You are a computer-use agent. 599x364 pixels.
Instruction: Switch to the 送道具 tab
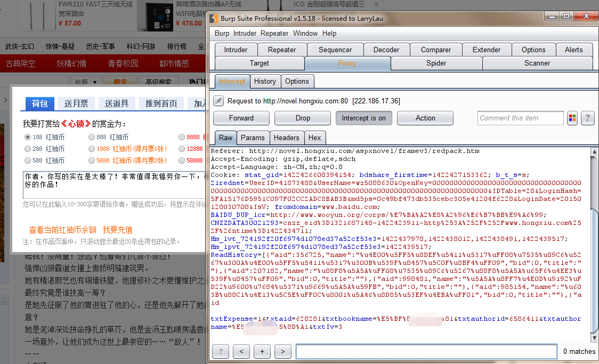(x=117, y=103)
